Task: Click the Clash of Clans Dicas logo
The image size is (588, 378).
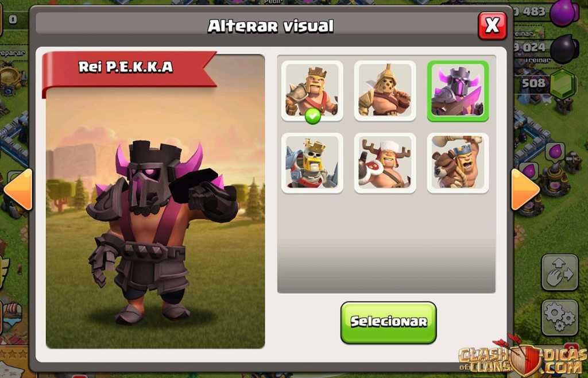Action: pyautogui.click(x=523, y=356)
